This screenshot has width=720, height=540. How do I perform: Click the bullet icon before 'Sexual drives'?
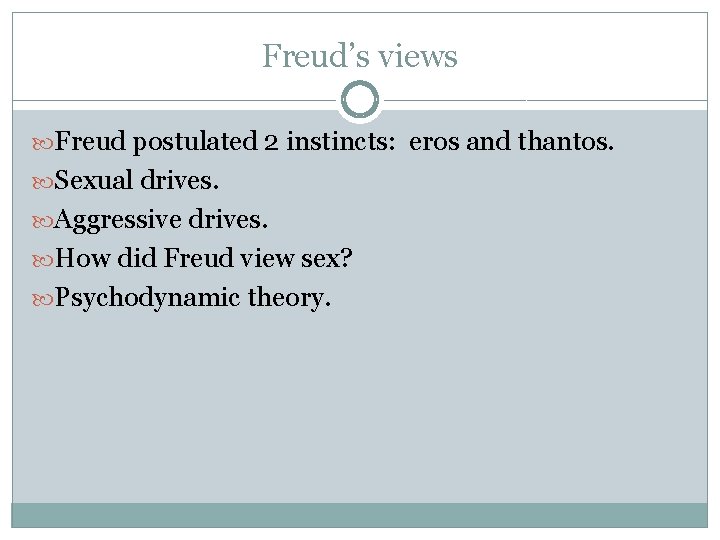[43, 183]
